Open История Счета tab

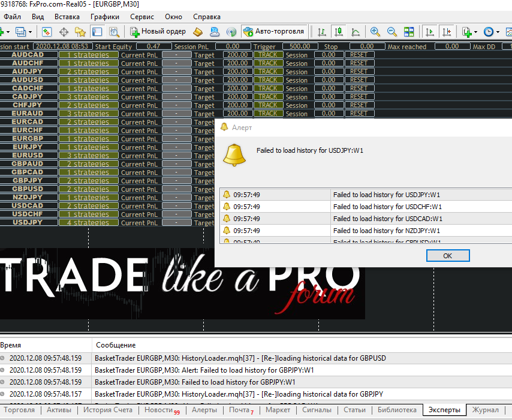point(108,410)
